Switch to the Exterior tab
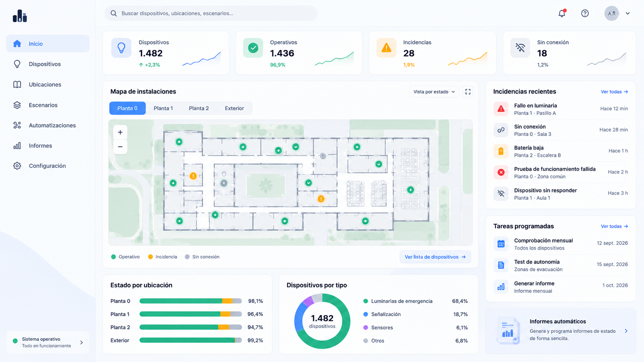The image size is (644, 362). pos(235,108)
